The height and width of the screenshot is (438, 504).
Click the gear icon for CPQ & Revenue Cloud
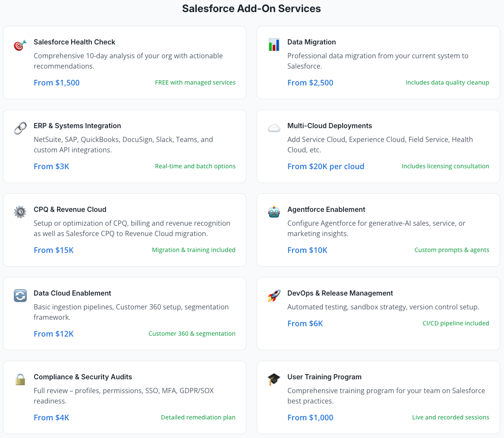(20, 212)
